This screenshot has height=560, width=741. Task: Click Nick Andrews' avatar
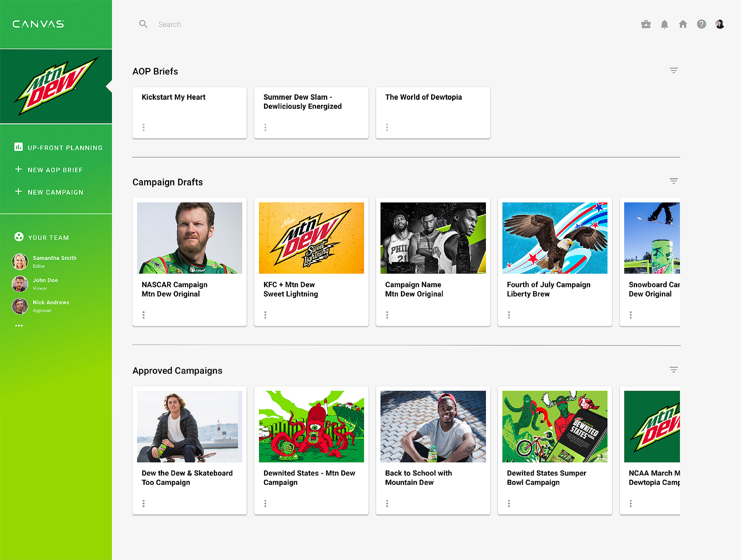point(20,306)
